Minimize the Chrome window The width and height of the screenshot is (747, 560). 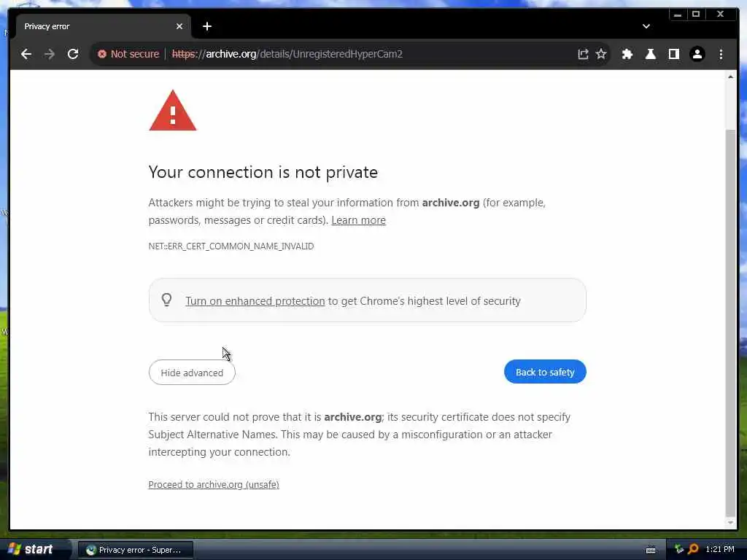678,15
